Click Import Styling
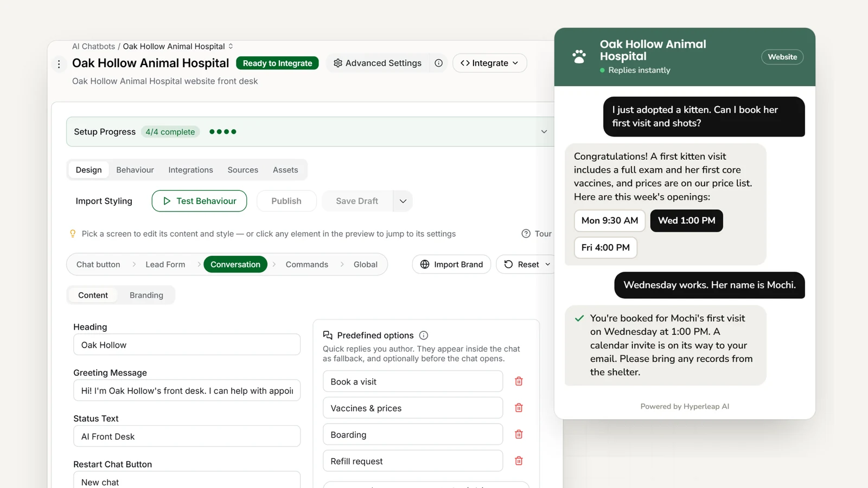The width and height of the screenshot is (868, 488). tap(104, 201)
